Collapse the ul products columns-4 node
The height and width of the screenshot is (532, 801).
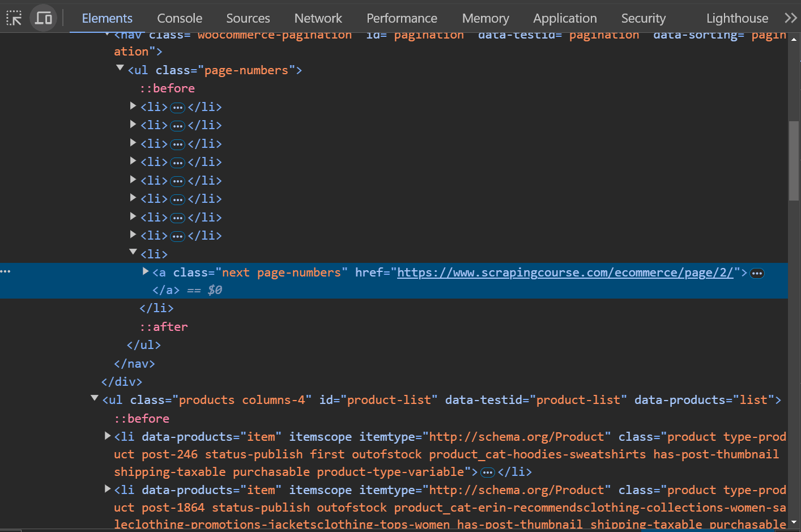[x=95, y=398]
